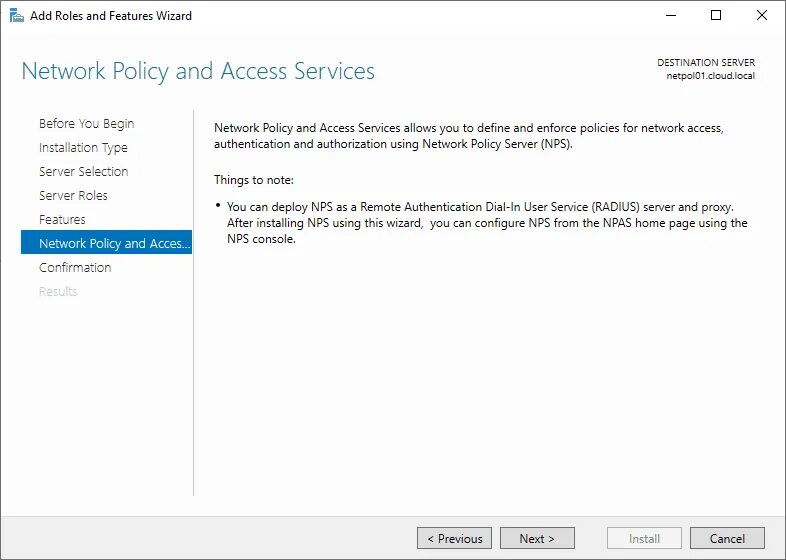
Task: Click the disabled Install button
Action: (644, 538)
